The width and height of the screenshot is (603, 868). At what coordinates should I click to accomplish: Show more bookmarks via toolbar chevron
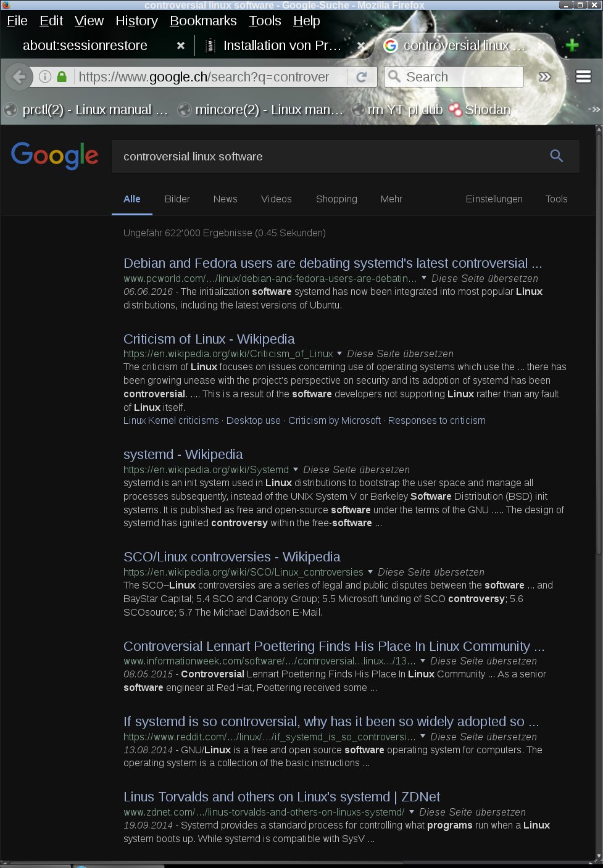(x=595, y=109)
